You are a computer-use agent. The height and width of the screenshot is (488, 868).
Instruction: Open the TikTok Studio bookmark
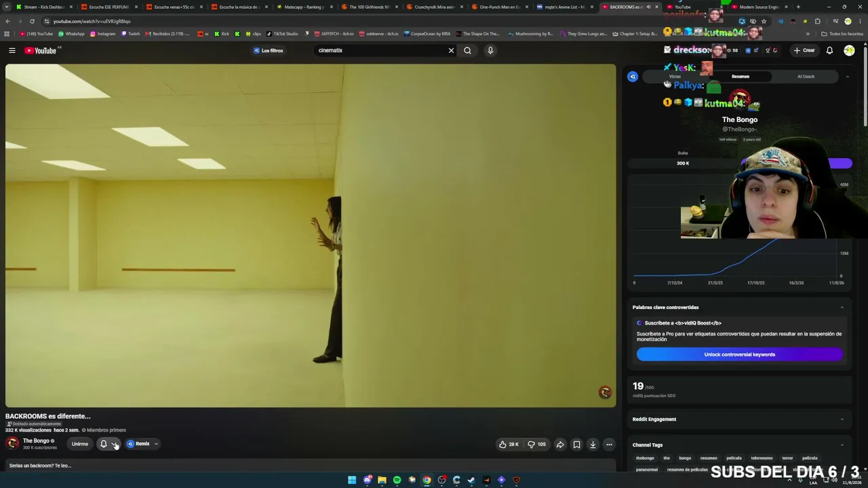[282, 33]
